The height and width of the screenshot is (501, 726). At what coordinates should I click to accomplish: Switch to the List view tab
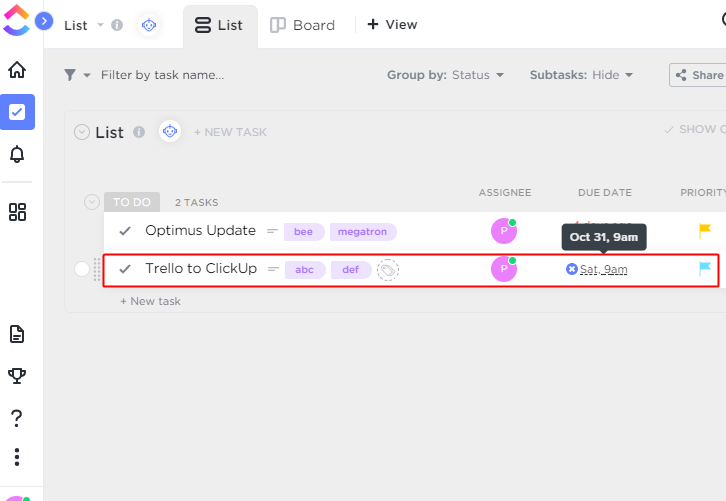click(x=219, y=25)
